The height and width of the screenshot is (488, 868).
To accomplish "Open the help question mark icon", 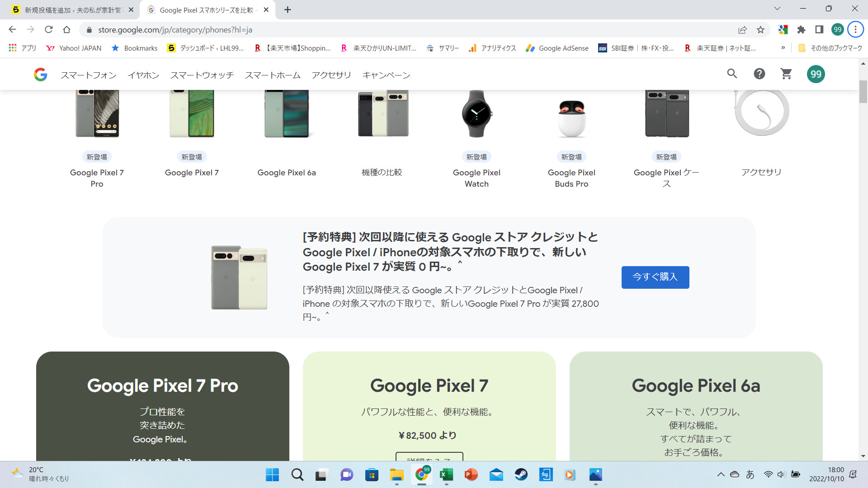I will pyautogui.click(x=759, y=74).
